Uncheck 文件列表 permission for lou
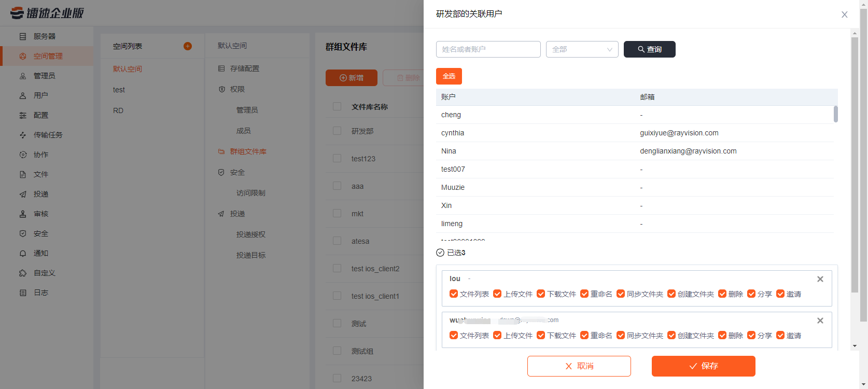The height and width of the screenshot is (389, 868). coord(454,294)
